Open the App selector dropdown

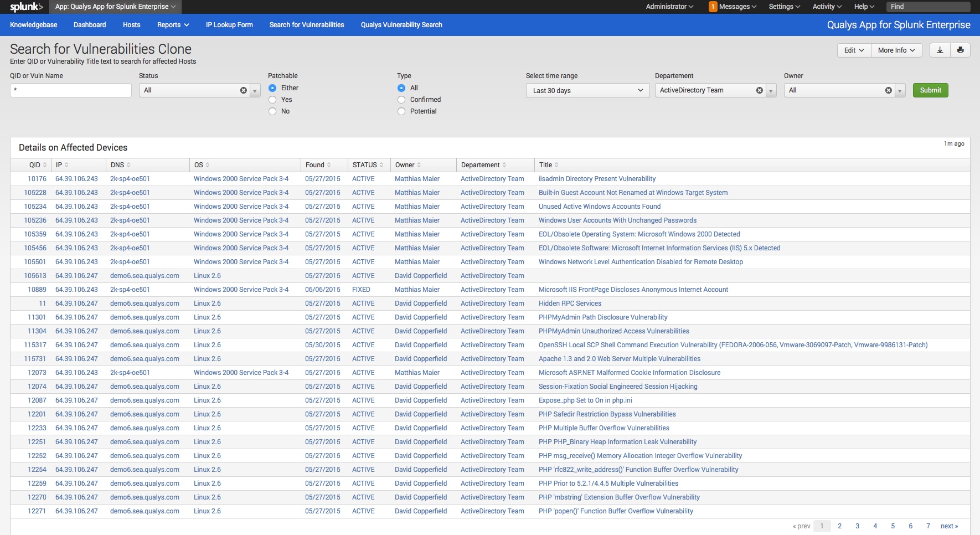click(115, 7)
